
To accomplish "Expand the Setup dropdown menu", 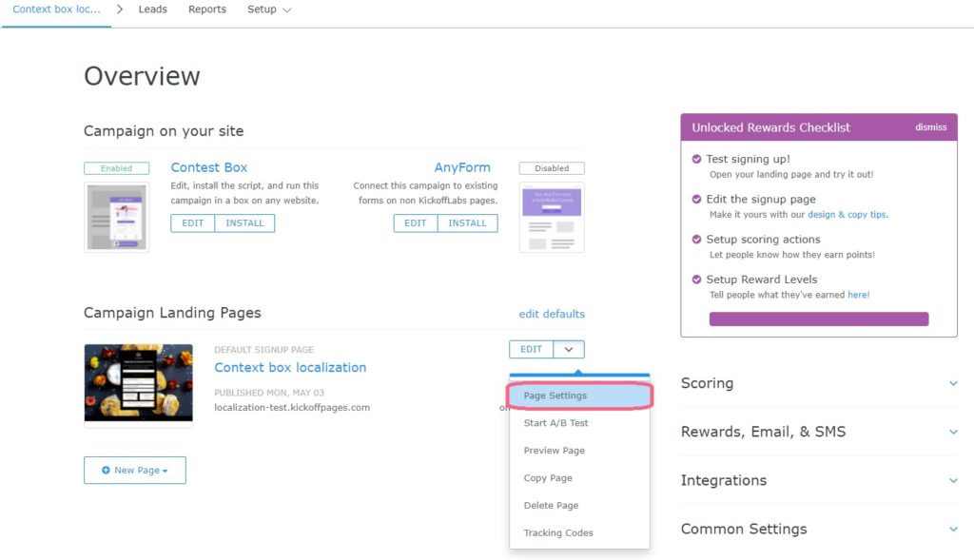I will click(x=269, y=10).
